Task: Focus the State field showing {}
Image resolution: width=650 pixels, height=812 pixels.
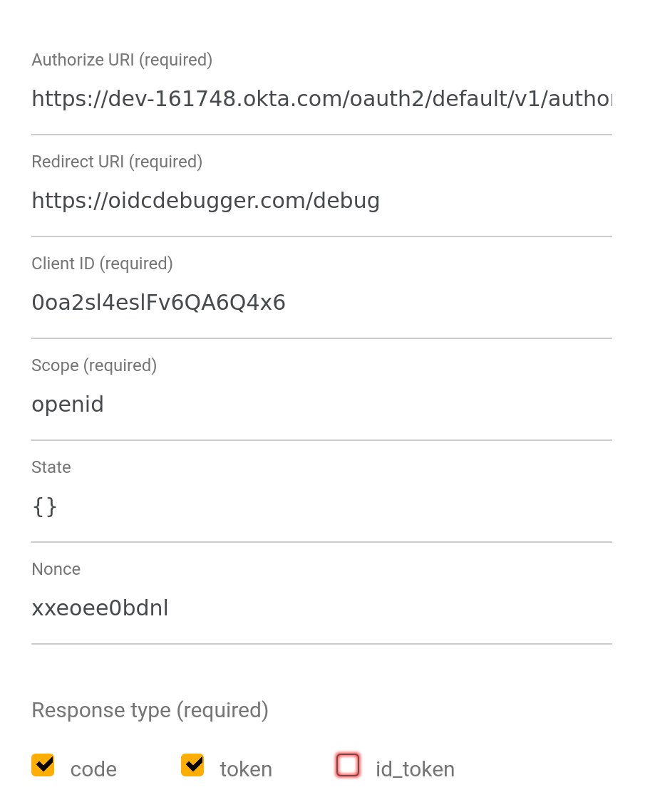Action: 321,506
